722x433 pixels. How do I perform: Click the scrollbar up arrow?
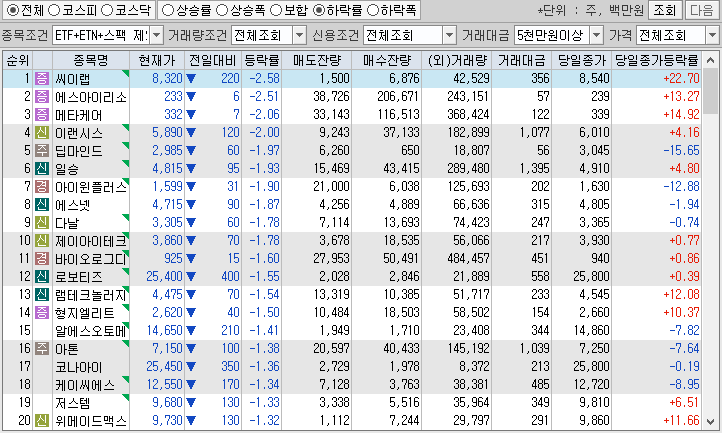[x=710, y=60]
